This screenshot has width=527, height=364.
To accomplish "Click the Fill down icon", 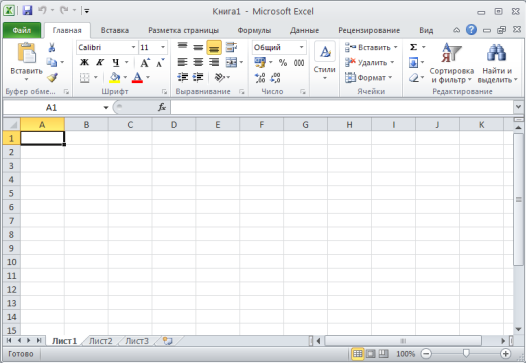I will tap(413, 63).
